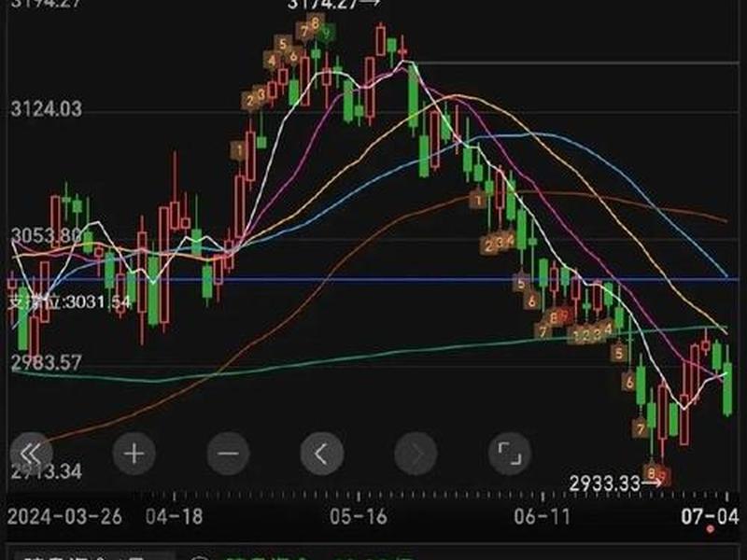
Task: Select the support level 3031.54 label
Action: [69, 301]
